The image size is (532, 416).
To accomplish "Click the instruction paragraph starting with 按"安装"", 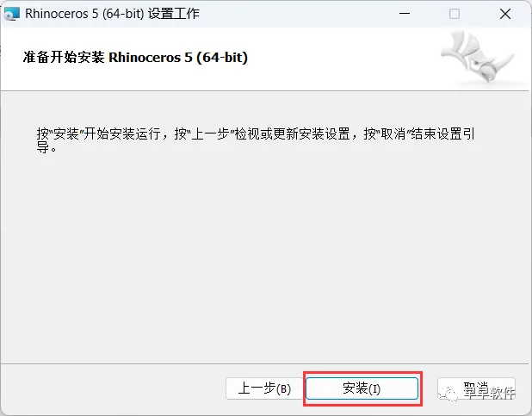I will (x=256, y=140).
